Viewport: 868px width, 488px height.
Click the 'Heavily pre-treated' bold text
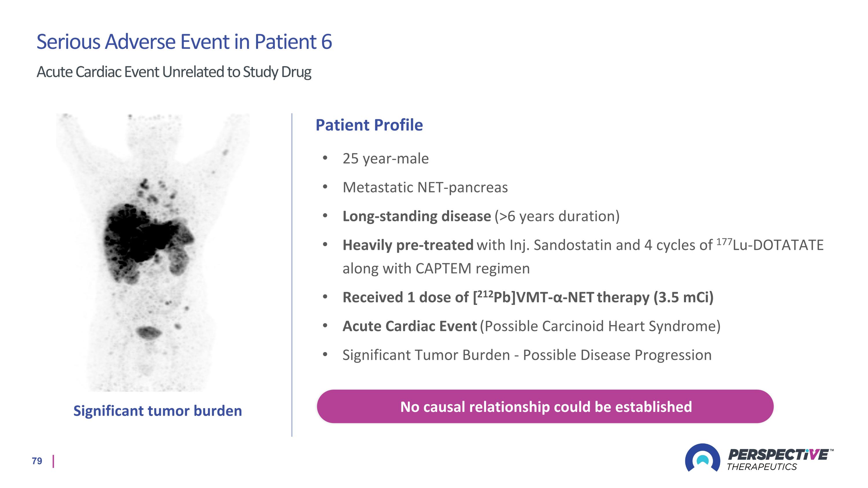(408, 245)
